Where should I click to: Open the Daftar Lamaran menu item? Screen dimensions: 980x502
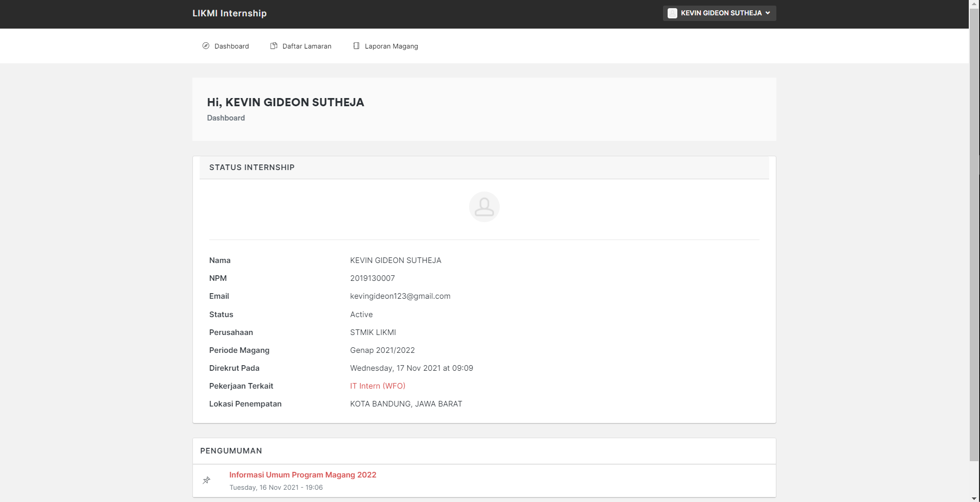click(x=301, y=46)
